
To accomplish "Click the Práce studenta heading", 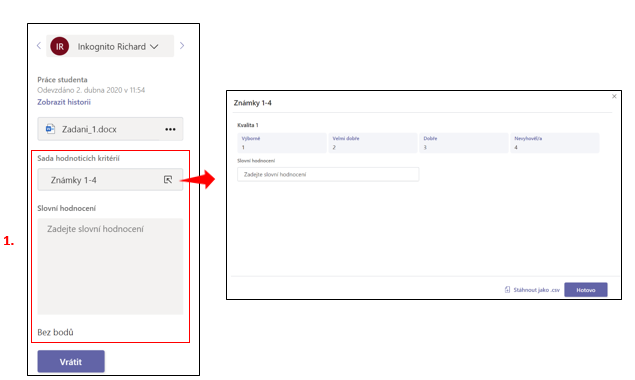I will (62, 79).
